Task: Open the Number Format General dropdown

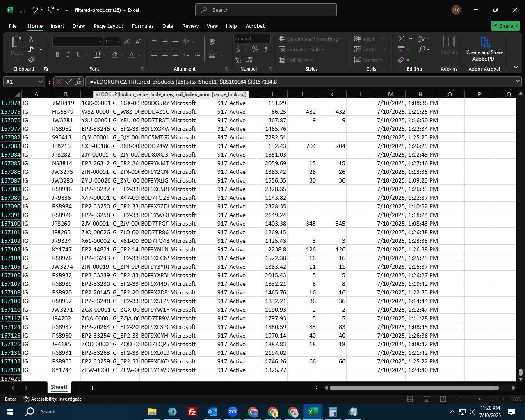Action: click(267, 39)
